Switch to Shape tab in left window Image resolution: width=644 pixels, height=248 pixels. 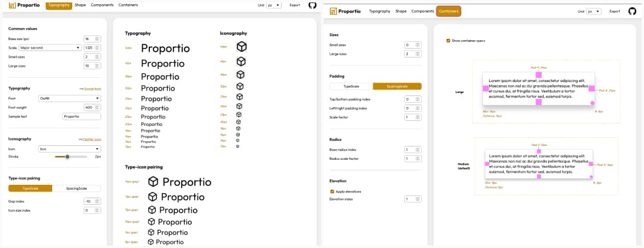(80, 5)
